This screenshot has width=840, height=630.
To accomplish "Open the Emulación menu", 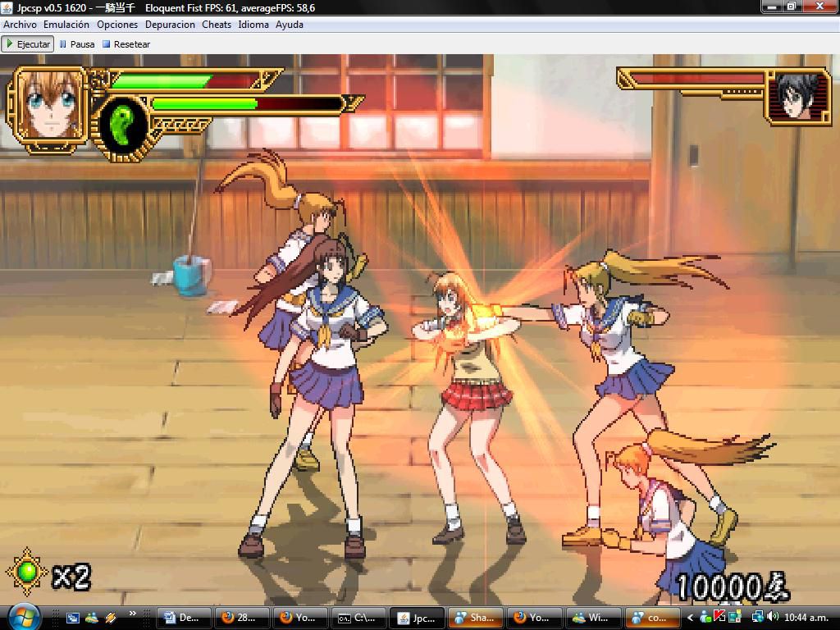I will tap(66, 25).
